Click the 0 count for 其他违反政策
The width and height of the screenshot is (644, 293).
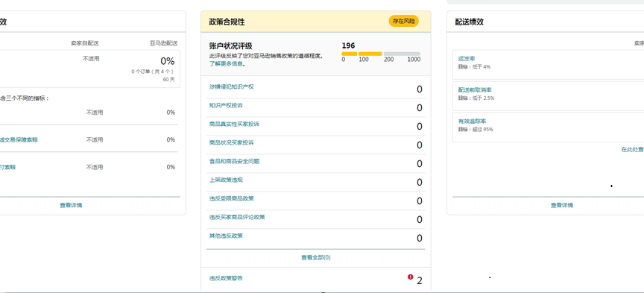pos(420,239)
